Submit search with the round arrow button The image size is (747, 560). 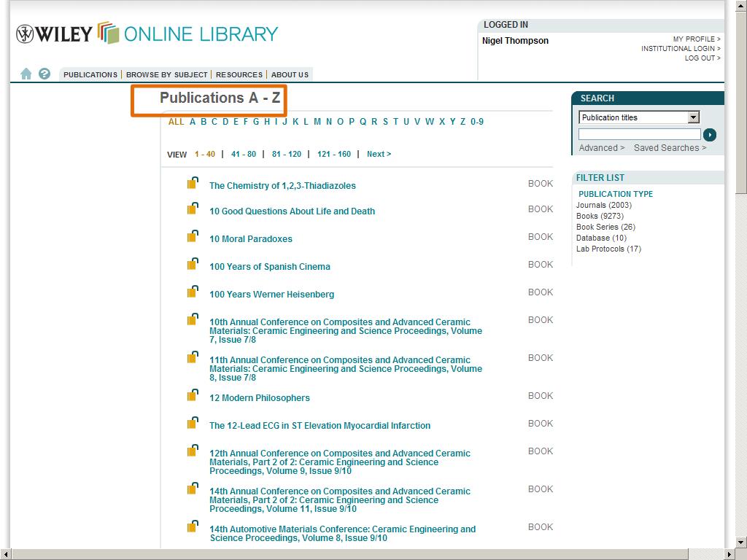(710, 135)
